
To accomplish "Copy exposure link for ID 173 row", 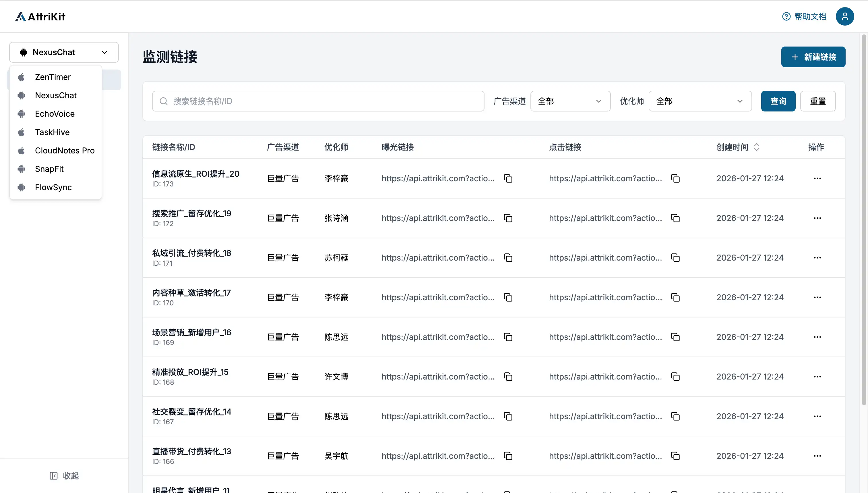I will 508,178.
